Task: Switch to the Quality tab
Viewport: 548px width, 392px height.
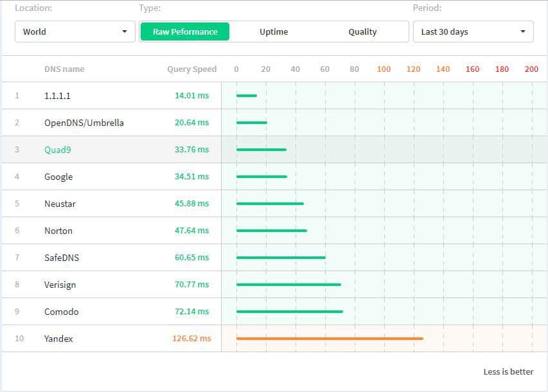Action: pos(362,31)
